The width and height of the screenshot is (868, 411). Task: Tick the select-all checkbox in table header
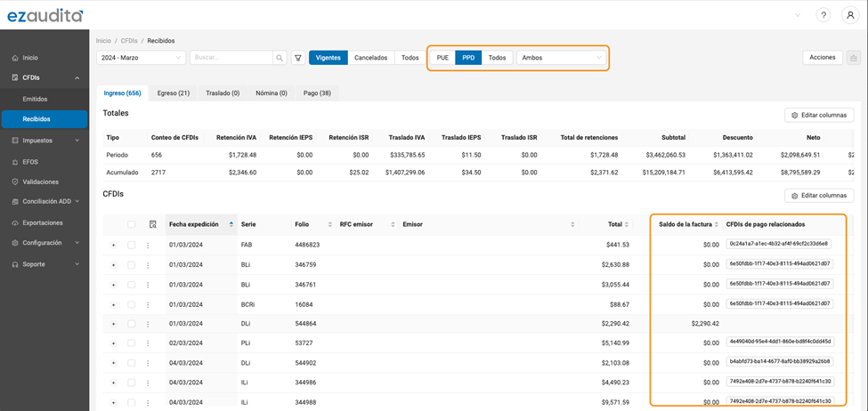coord(132,224)
